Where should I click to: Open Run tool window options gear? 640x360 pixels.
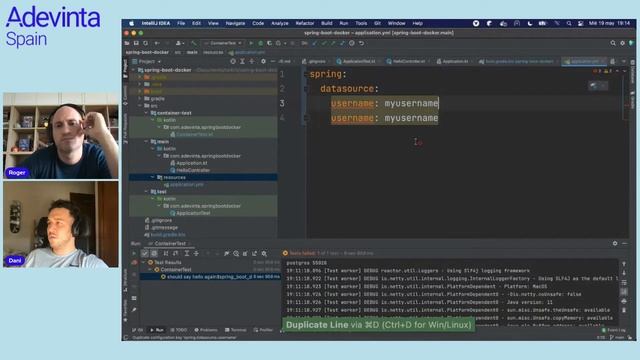coord(615,243)
